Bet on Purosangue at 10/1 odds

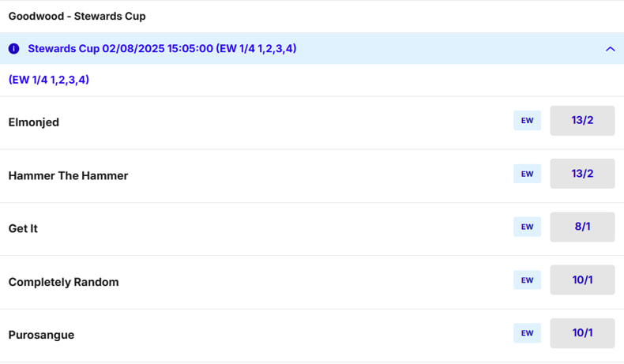click(582, 333)
